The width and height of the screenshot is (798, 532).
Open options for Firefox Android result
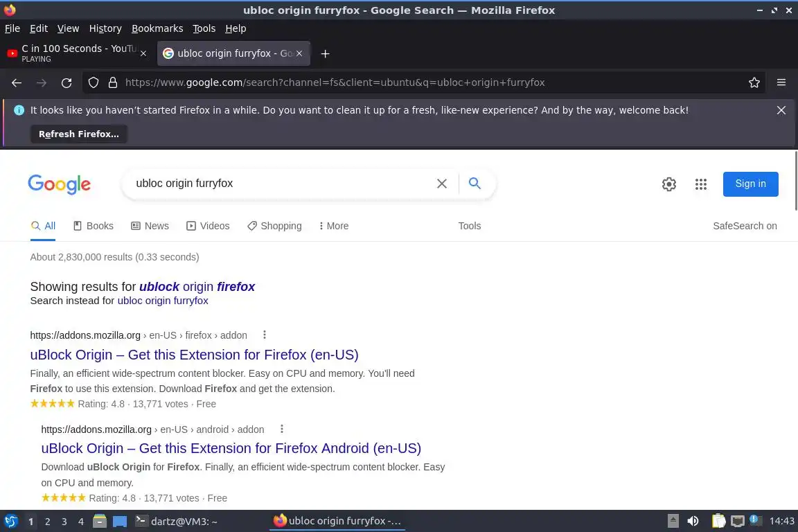(x=281, y=429)
